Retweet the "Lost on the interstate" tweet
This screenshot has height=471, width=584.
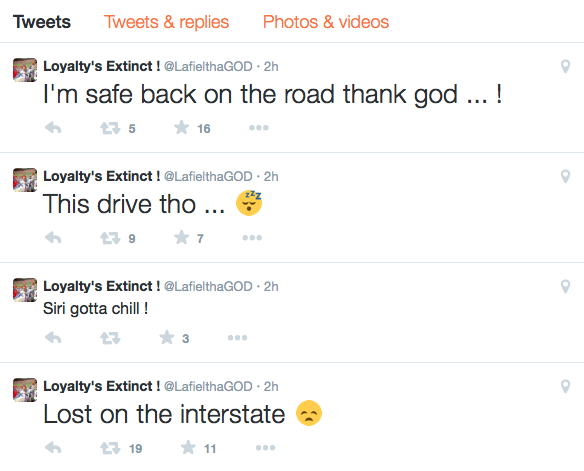pyautogui.click(x=110, y=448)
